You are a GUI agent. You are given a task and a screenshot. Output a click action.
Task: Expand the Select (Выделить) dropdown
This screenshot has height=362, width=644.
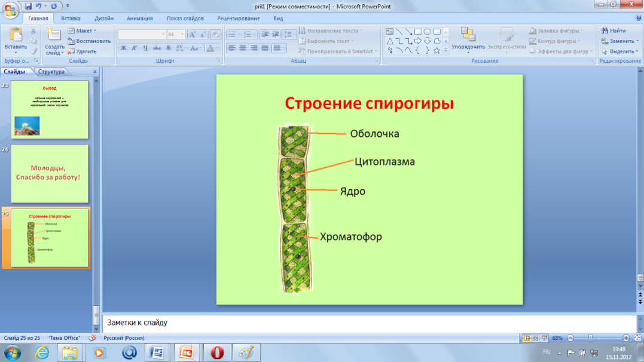[621, 51]
